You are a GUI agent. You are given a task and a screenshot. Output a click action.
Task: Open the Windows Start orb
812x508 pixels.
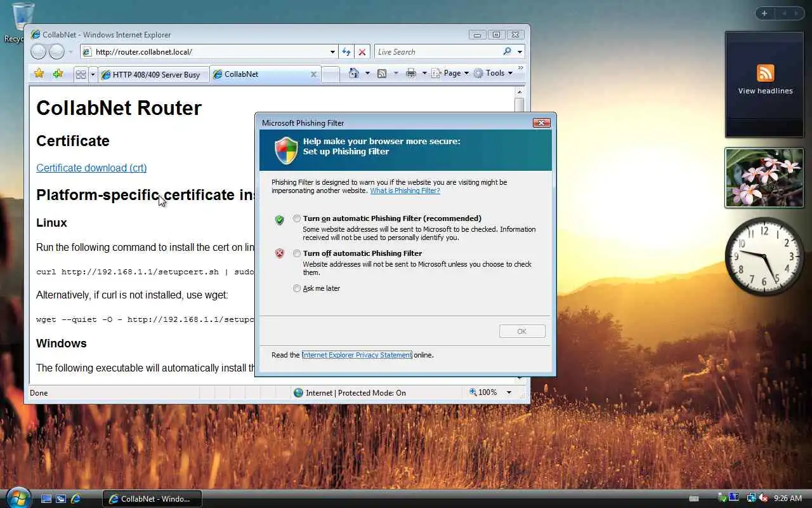(18, 497)
